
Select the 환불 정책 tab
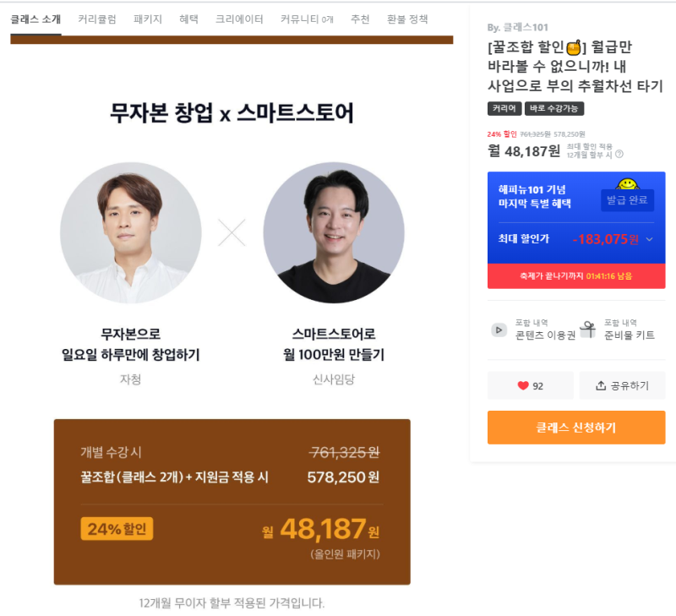pyautogui.click(x=407, y=19)
